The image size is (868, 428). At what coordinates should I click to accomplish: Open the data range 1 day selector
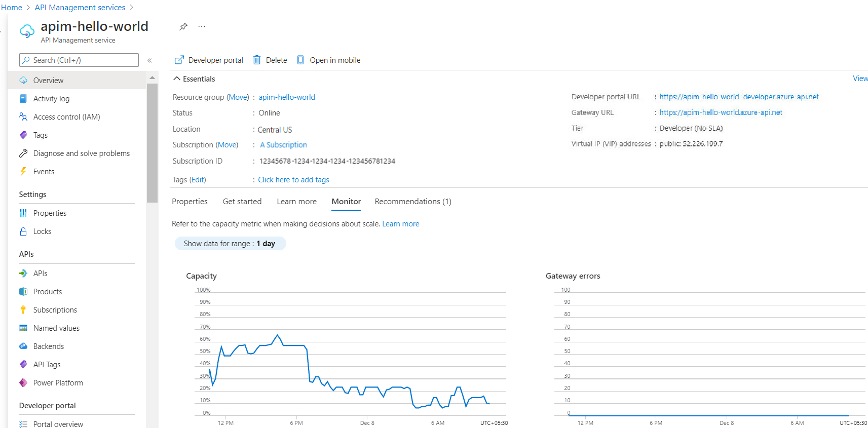230,244
